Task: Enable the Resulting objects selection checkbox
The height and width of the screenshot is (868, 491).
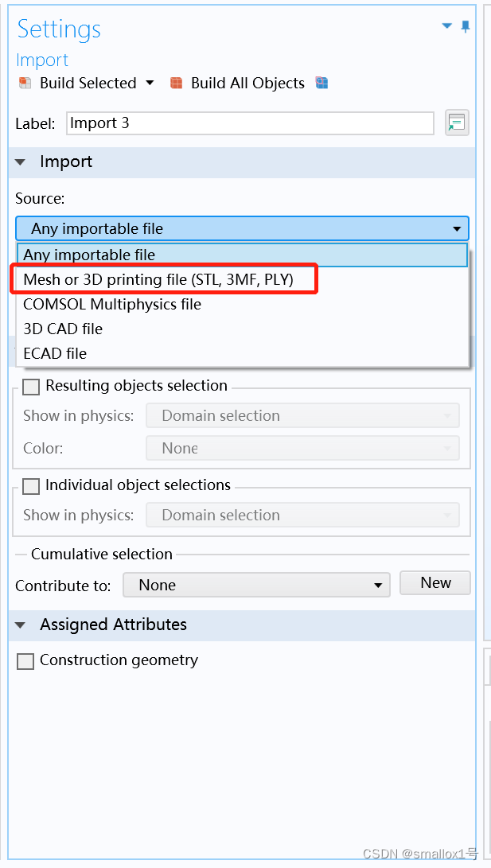Action: pos(30,387)
